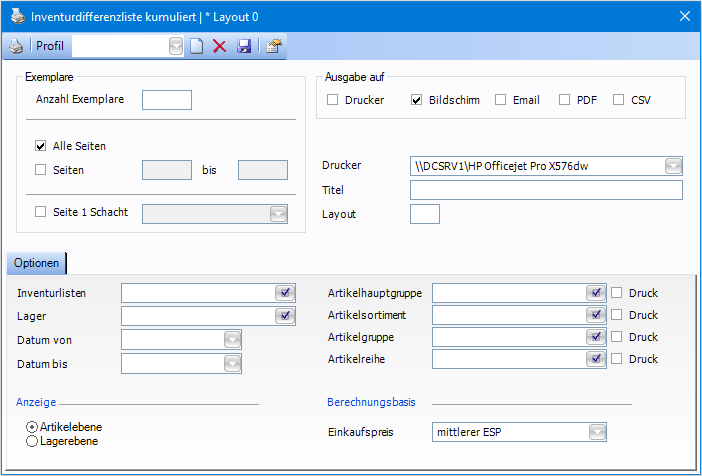Select the Lagerebene radio button
This screenshot has width=702, height=476.
pos(32,441)
